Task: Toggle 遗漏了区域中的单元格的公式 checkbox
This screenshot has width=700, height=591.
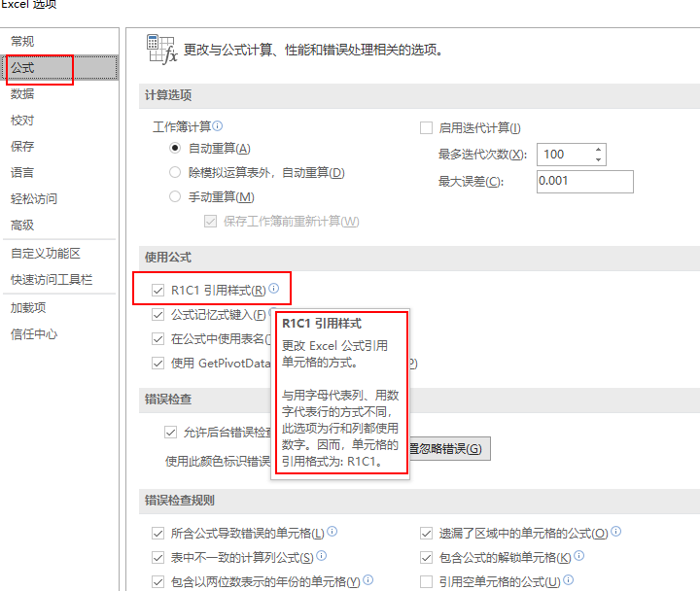Action: [427, 533]
